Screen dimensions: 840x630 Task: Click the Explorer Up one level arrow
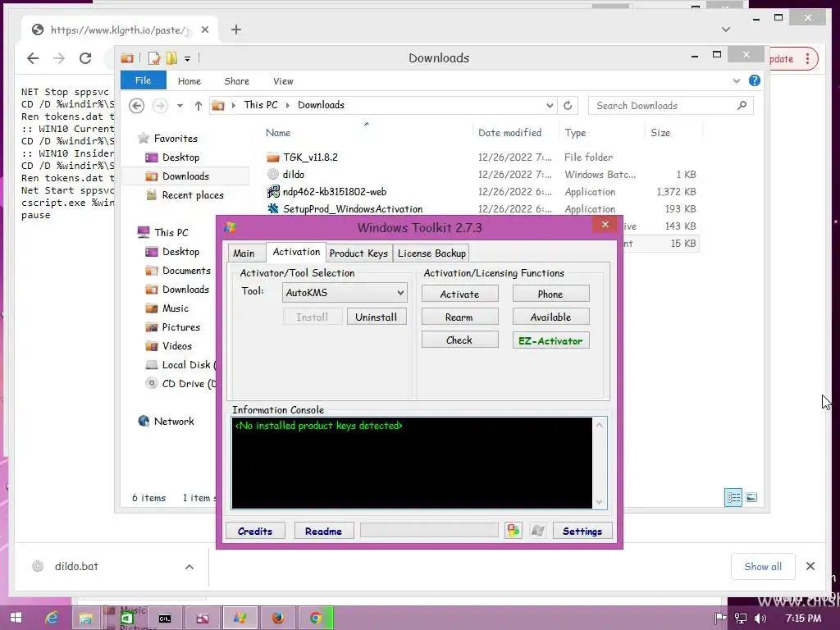[199, 106]
